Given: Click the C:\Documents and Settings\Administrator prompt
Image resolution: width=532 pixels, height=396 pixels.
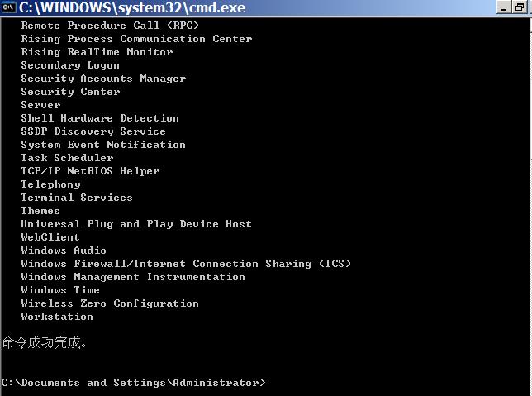Looking at the screenshot, I should 133,383.
